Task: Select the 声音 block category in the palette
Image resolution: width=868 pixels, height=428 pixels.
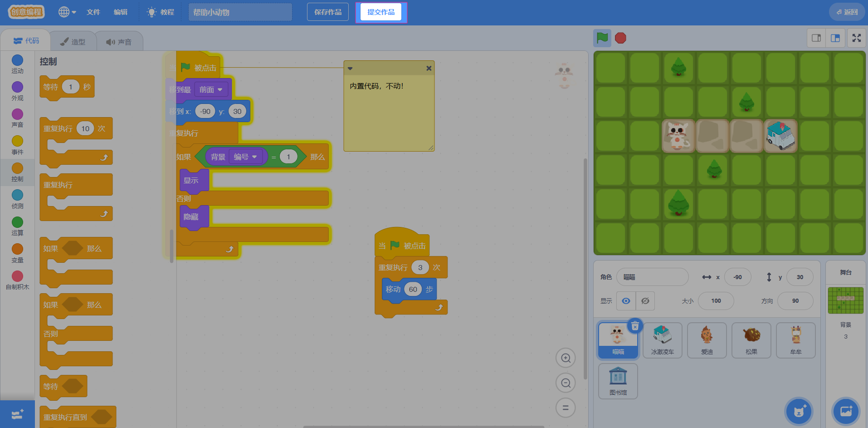Action: tap(17, 118)
